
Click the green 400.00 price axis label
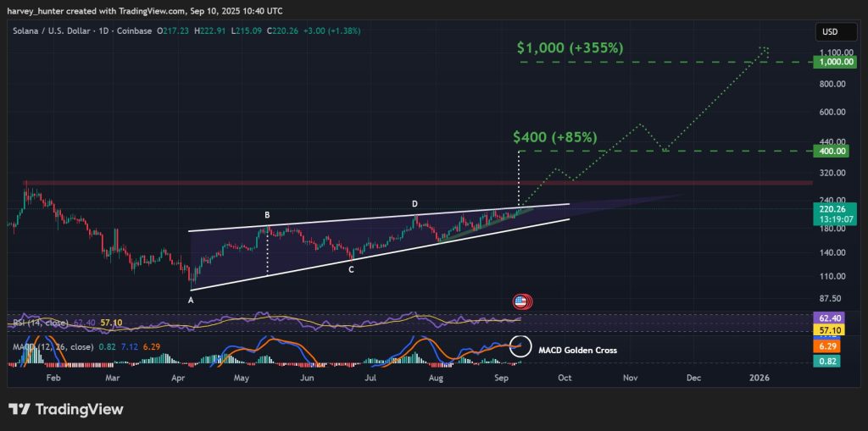831,152
